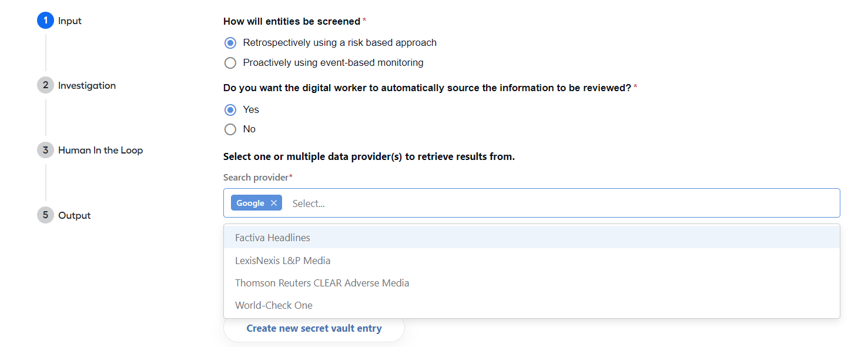Click the step 1 Input circle icon
The height and width of the screenshot is (347, 868).
pyautogui.click(x=45, y=21)
